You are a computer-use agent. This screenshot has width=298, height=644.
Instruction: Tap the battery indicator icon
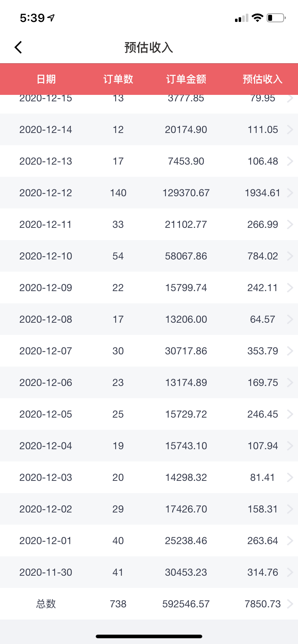tap(276, 18)
